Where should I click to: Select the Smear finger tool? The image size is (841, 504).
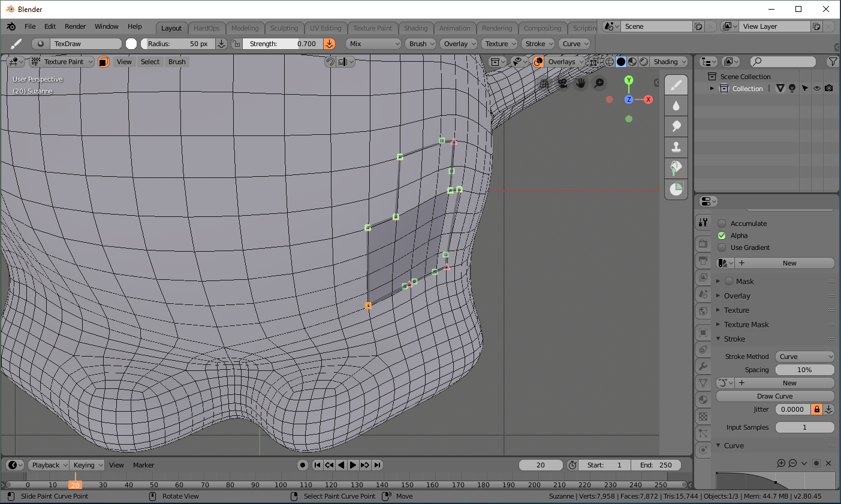pos(676,126)
